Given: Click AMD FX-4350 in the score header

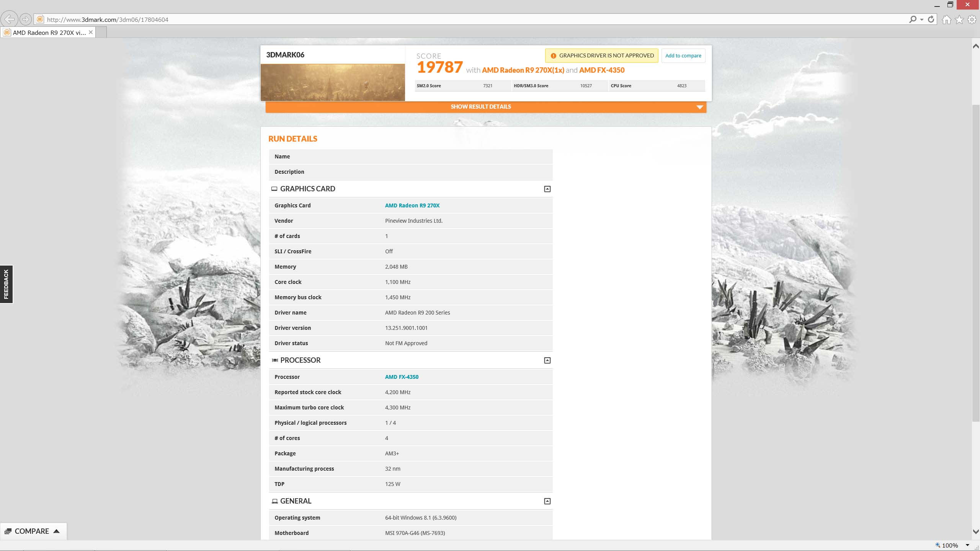Looking at the screenshot, I should [x=602, y=70].
